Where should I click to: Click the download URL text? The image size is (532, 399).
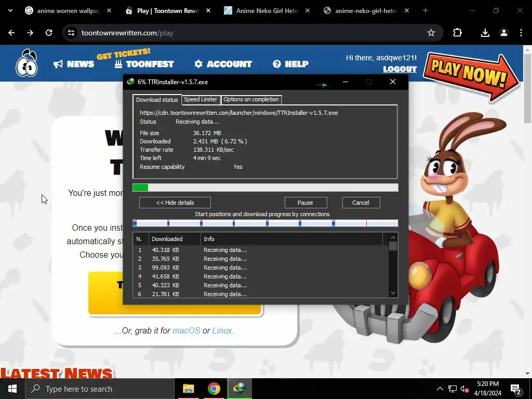[x=239, y=113]
